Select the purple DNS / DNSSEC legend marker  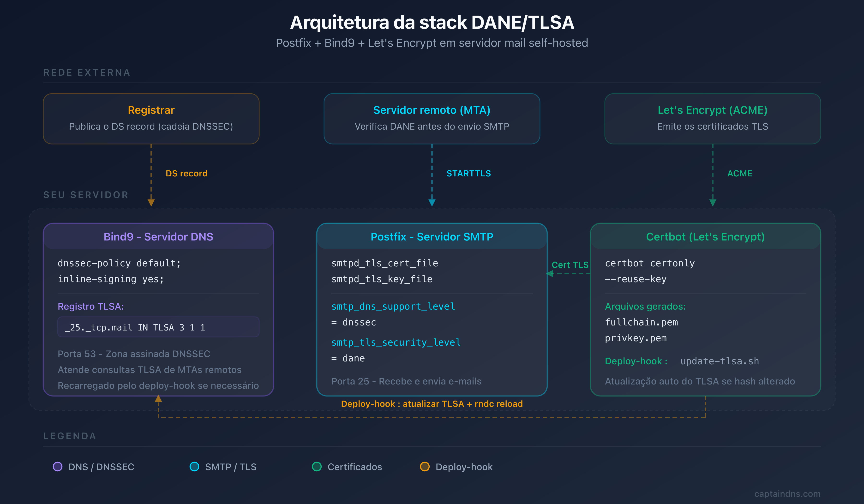pos(58,467)
